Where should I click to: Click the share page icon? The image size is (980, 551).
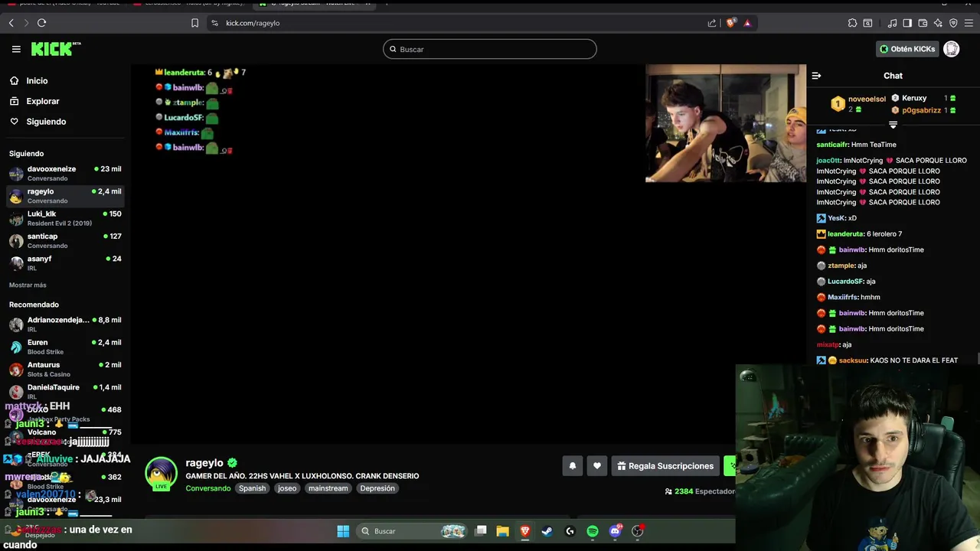(x=712, y=23)
